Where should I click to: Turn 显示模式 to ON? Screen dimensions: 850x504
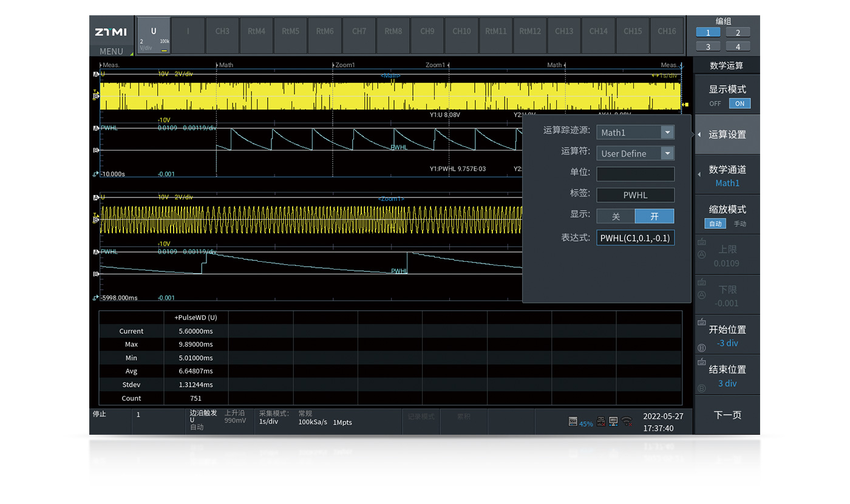tap(739, 104)
